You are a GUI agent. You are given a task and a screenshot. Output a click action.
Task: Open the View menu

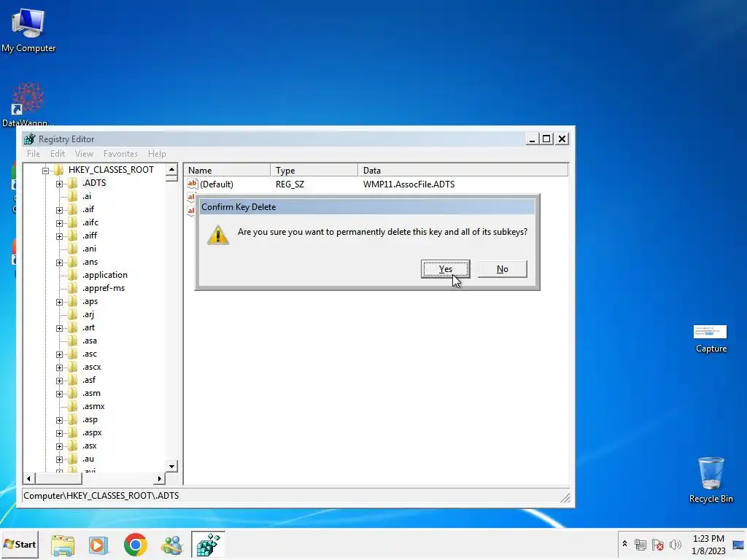point(84,154)
